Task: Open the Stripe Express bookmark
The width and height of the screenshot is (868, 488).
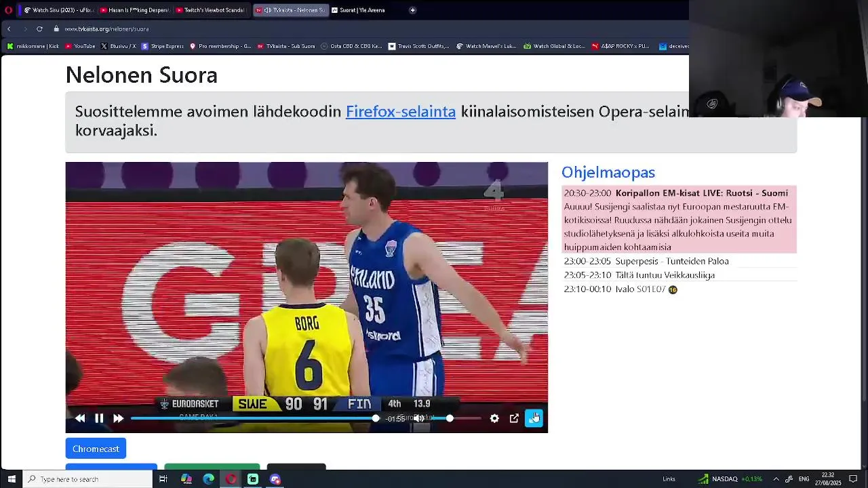Action: (x=163, y=46)
